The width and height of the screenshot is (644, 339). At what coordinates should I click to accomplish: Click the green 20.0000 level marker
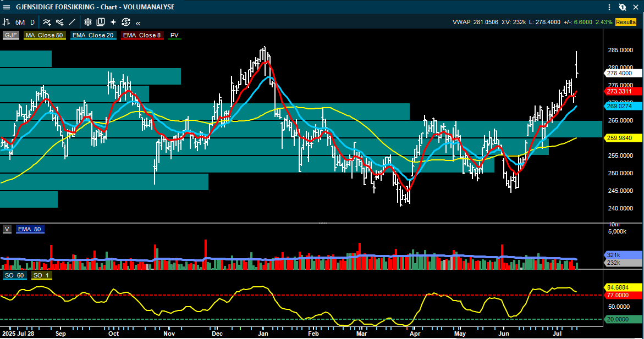(x=622, y=319)
